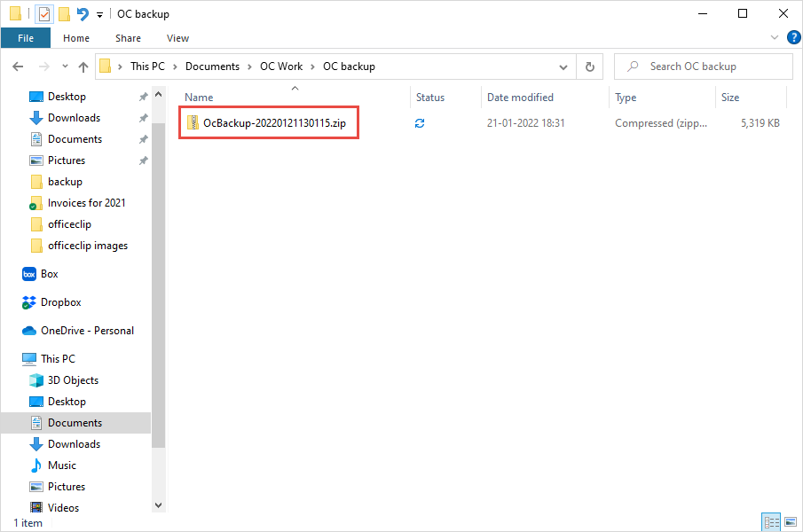
Task: Open the officeclip folder in sidebar
Action: point(69,224)
